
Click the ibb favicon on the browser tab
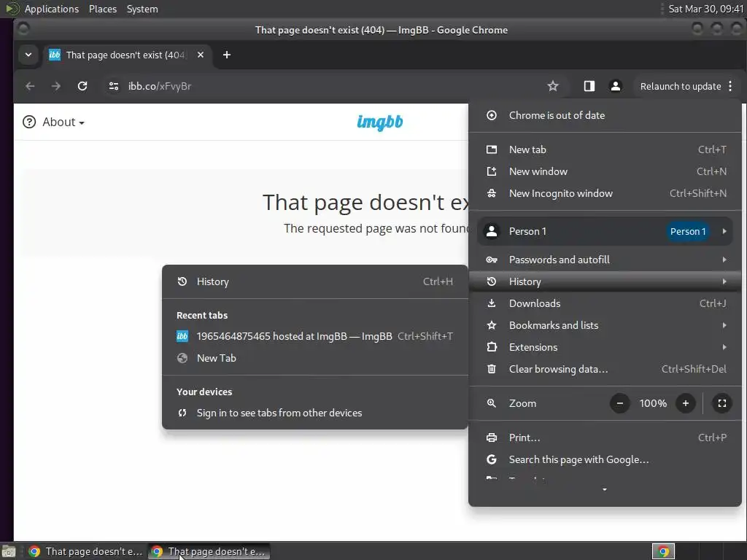55,55
